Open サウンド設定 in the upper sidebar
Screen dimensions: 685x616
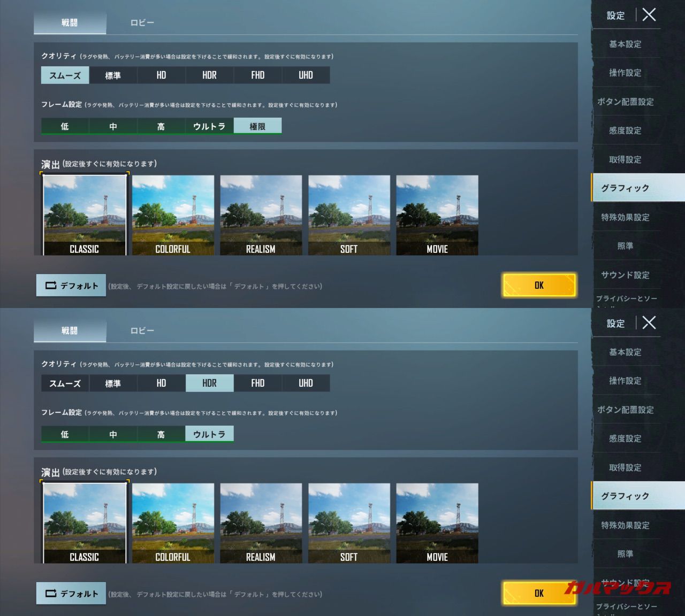tap(625, 275)
